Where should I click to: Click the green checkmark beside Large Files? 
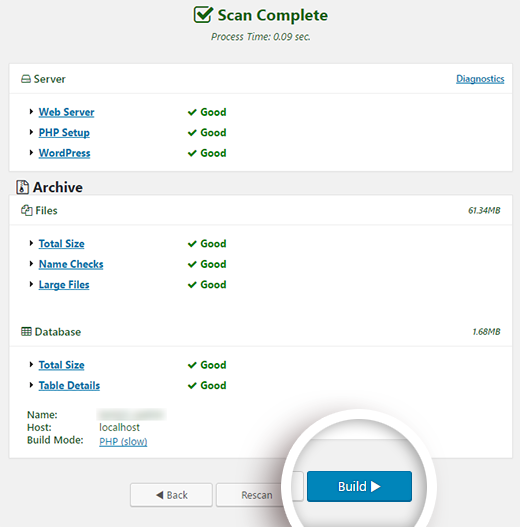click(x=192, y=285)
